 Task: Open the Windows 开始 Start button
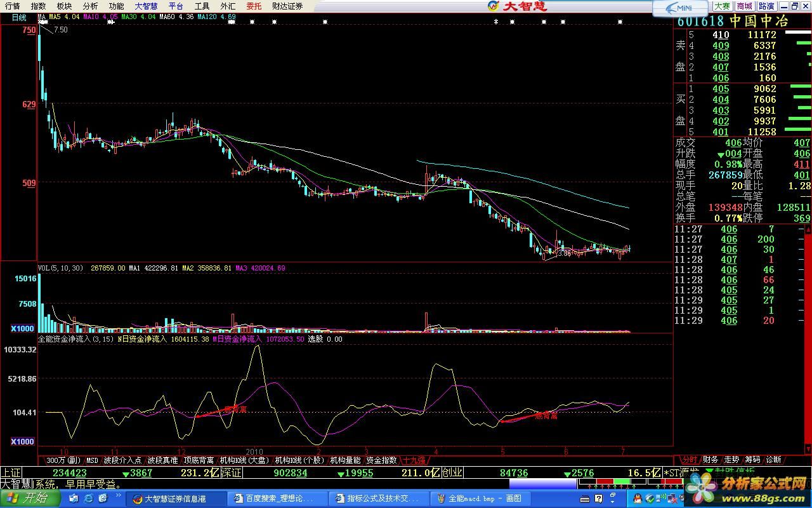pos(30,498)
